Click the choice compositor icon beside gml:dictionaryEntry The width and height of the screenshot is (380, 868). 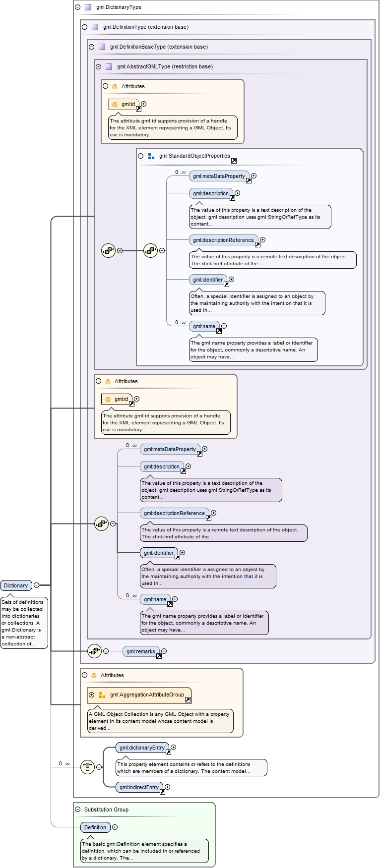[87, 767]
